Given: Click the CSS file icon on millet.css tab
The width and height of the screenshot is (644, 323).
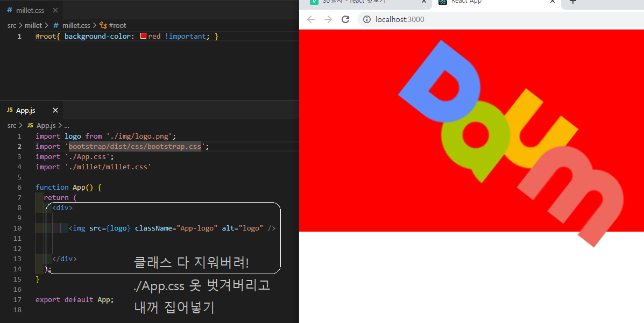Looking at the screenshot, I should pos(10,10).
